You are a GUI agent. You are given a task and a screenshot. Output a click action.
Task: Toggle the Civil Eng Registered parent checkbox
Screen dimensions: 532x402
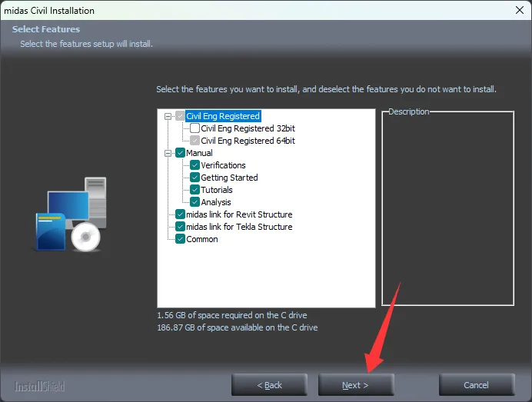[180, 116]
